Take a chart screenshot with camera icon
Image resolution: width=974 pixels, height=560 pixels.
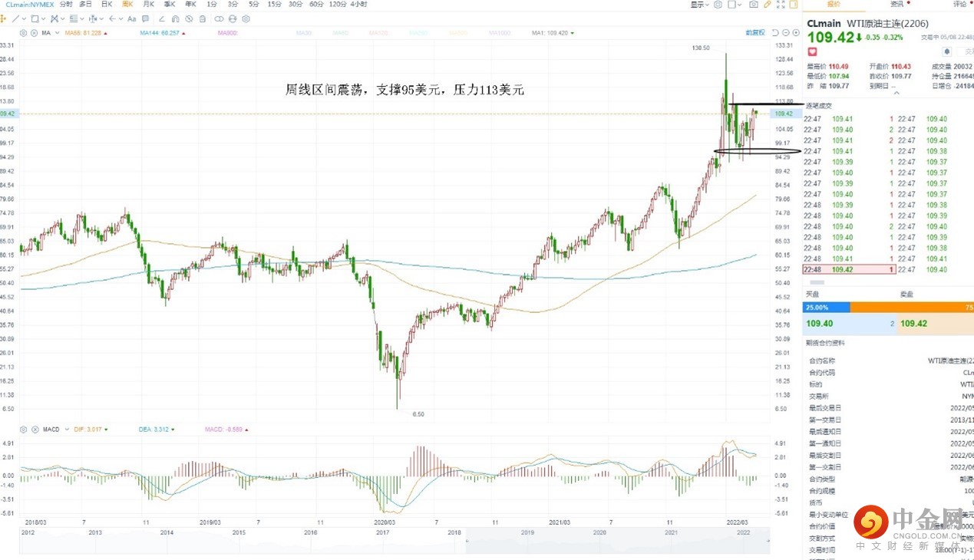[754, 5]
